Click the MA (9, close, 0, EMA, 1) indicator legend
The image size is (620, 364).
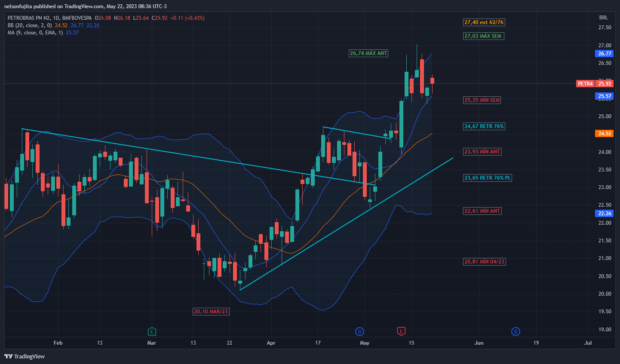35,33
